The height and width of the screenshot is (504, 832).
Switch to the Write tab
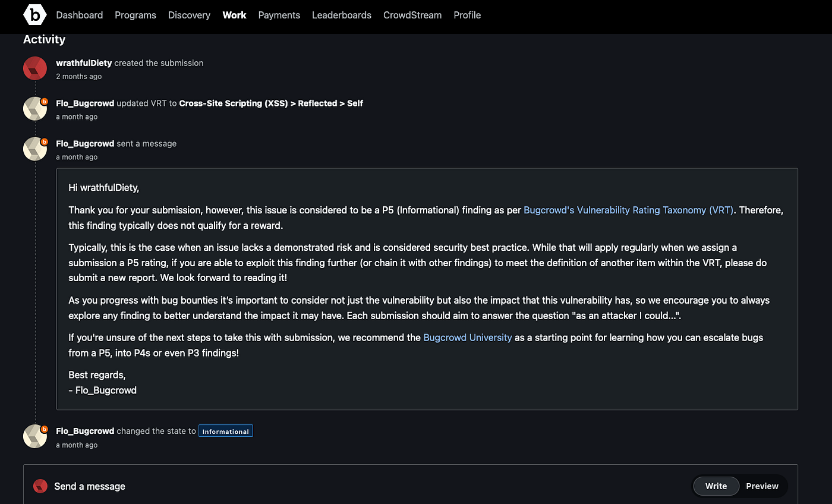point(716,486)
